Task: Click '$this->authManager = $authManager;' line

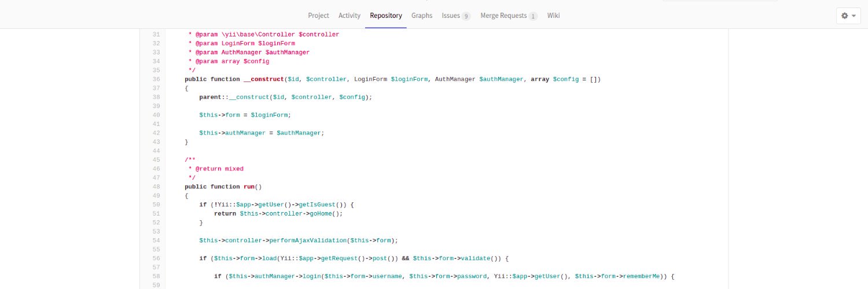Action: click(x=262, y=133)
